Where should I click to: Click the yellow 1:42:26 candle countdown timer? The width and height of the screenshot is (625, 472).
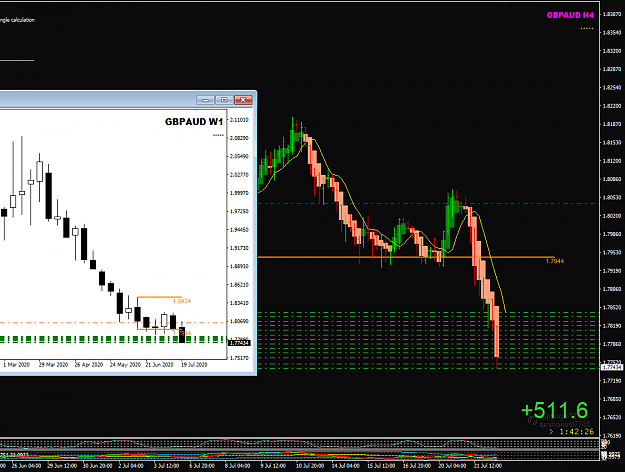pos(576,431)
